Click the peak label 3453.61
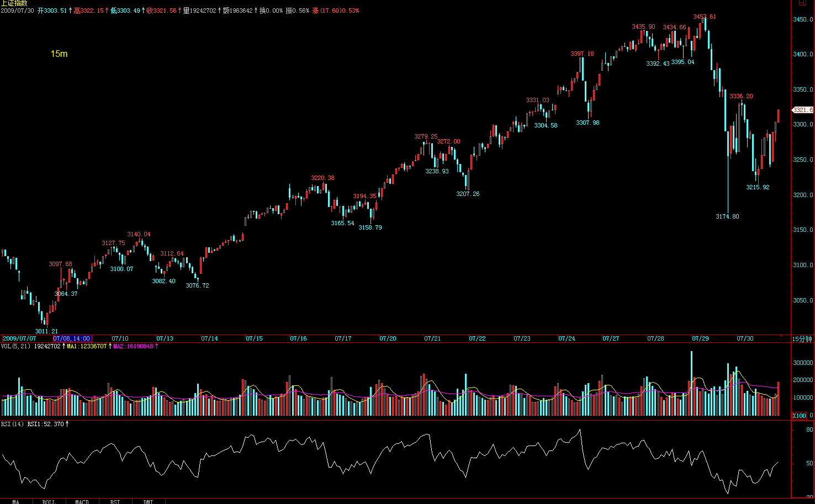This screenshot has height=504, width=815. [705, 17]
